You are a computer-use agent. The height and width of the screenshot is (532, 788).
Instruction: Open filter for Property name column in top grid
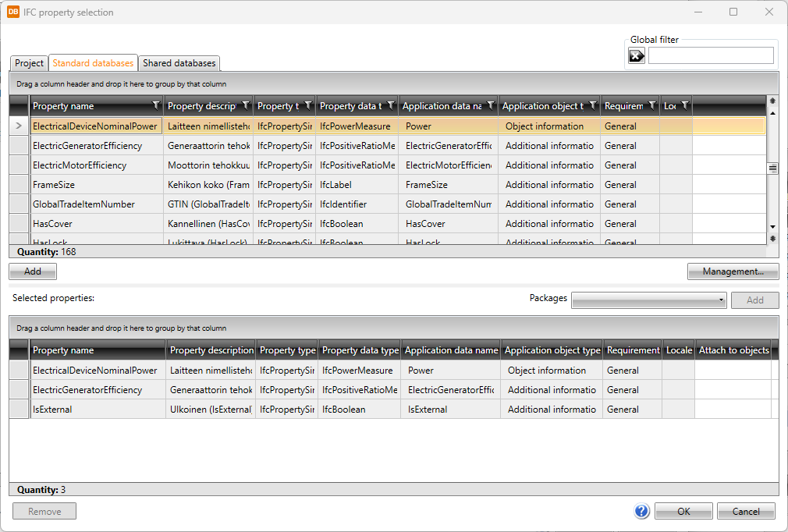[155, 105]
